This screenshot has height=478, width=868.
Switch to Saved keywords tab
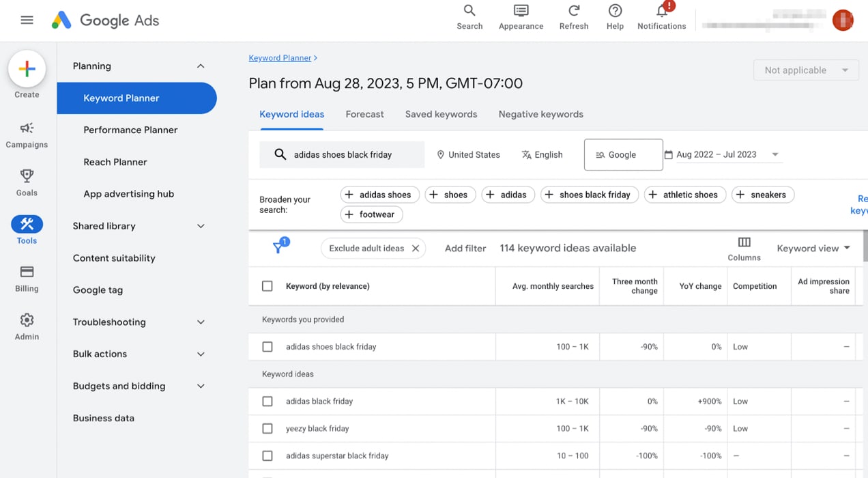[x=441, y=115]
